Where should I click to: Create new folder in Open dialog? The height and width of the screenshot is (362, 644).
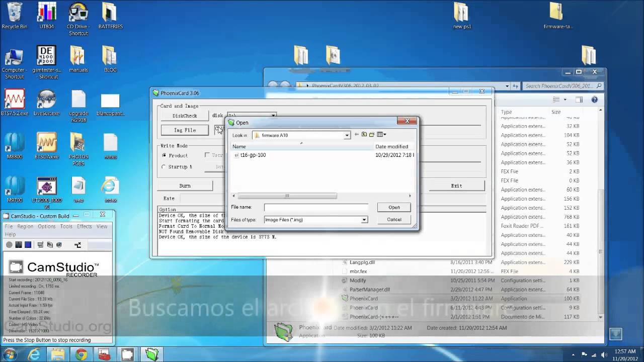[372, 135]
